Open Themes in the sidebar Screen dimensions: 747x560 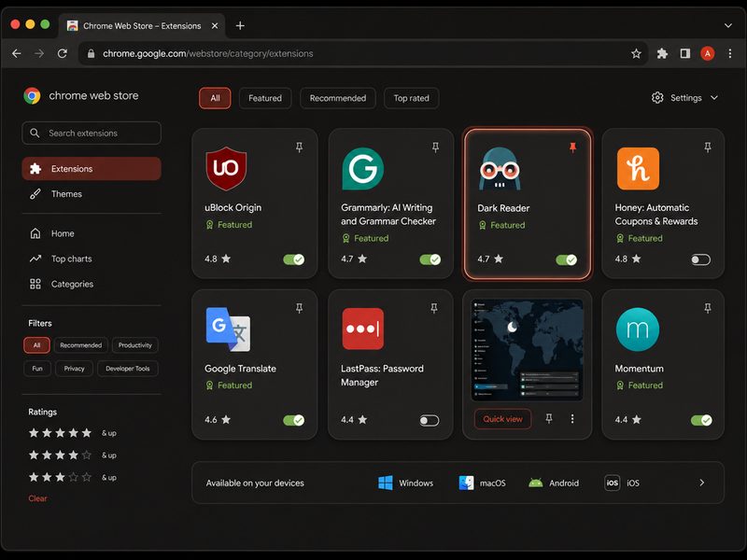click(92, 194)
